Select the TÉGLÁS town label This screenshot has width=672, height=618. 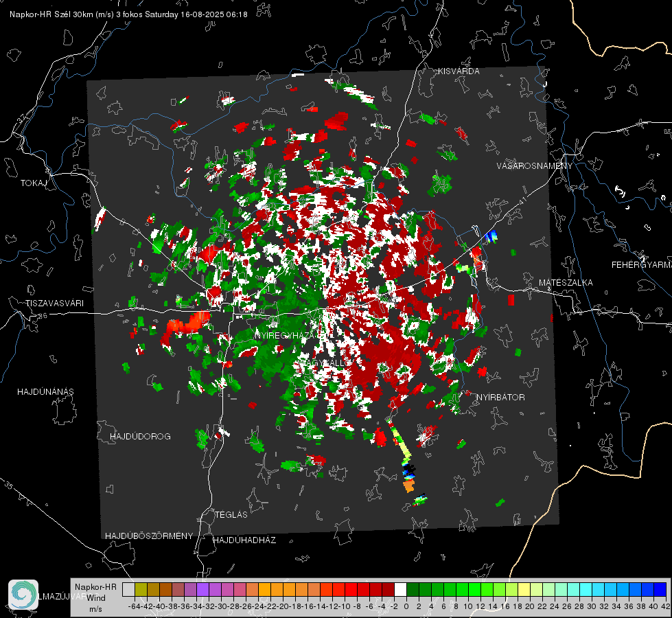(231, 515)
